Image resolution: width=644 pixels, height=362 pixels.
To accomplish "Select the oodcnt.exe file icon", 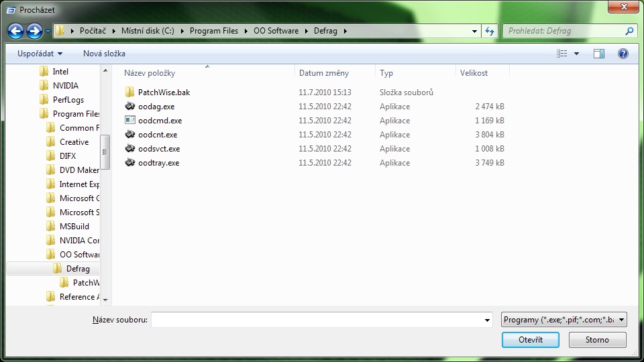I will point(129,134).
